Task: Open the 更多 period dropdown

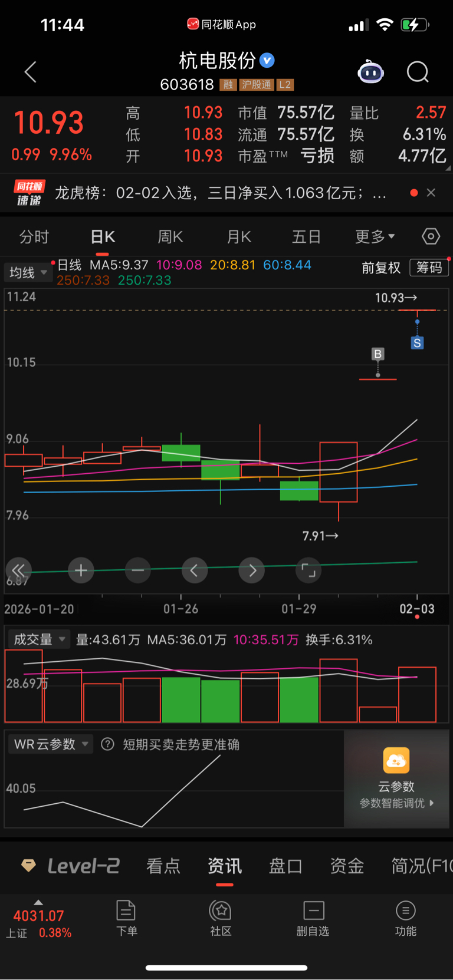Action: pyautogui.click(x=375, y=236)
